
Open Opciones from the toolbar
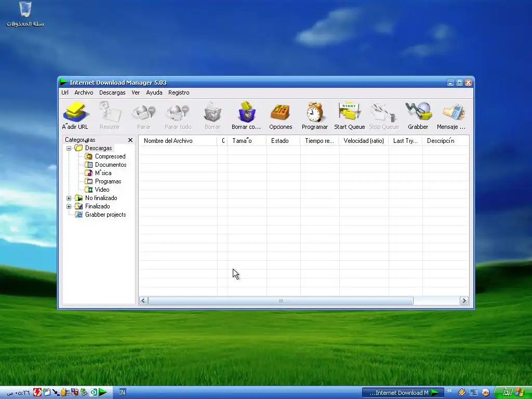coord(281,116)
